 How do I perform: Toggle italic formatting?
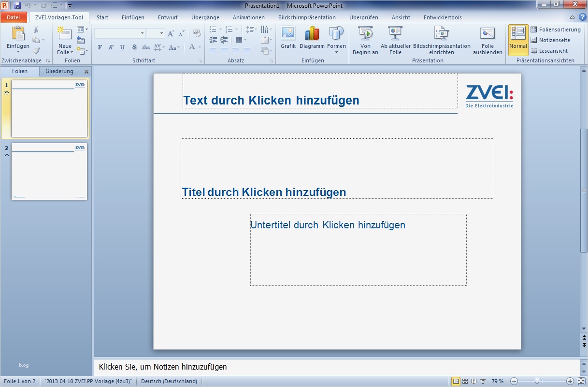coord(111,47)
